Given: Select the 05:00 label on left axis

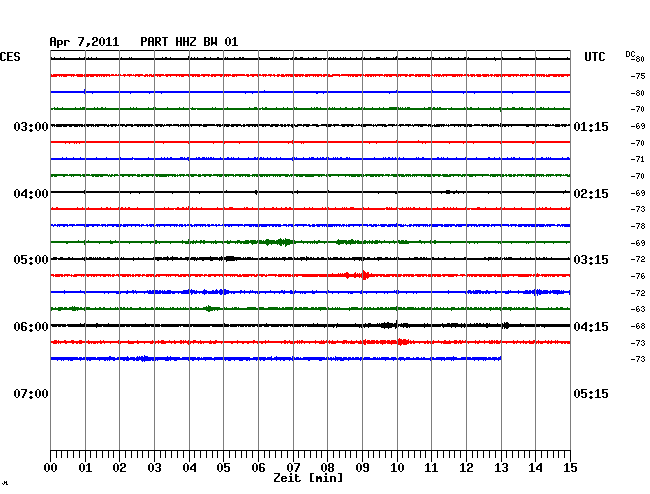Looking at the screenshot, I should pyautogui.click(x=31, y=260).
